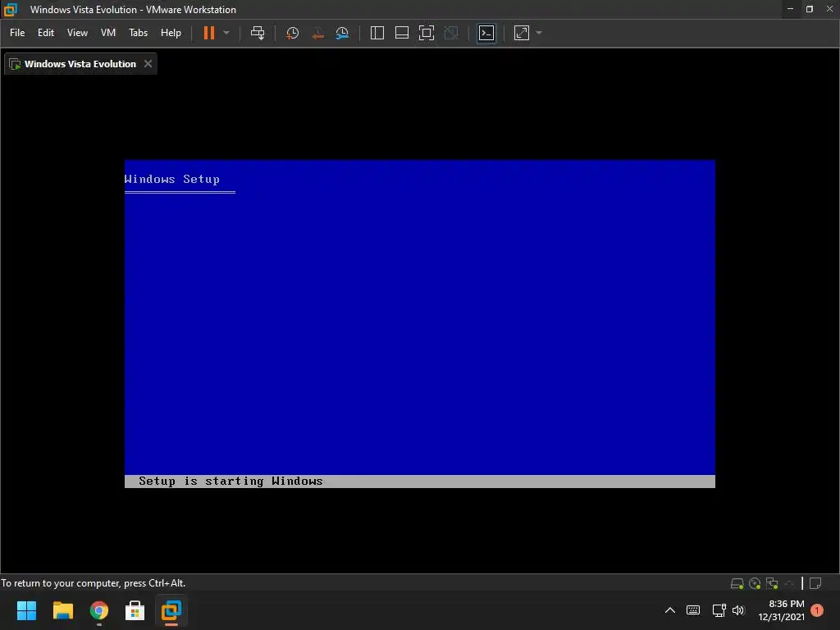This screenshot has height=630, width=840.
Task: Open Microsoft Store from the taskbar
Action: [x=135, y=610]
